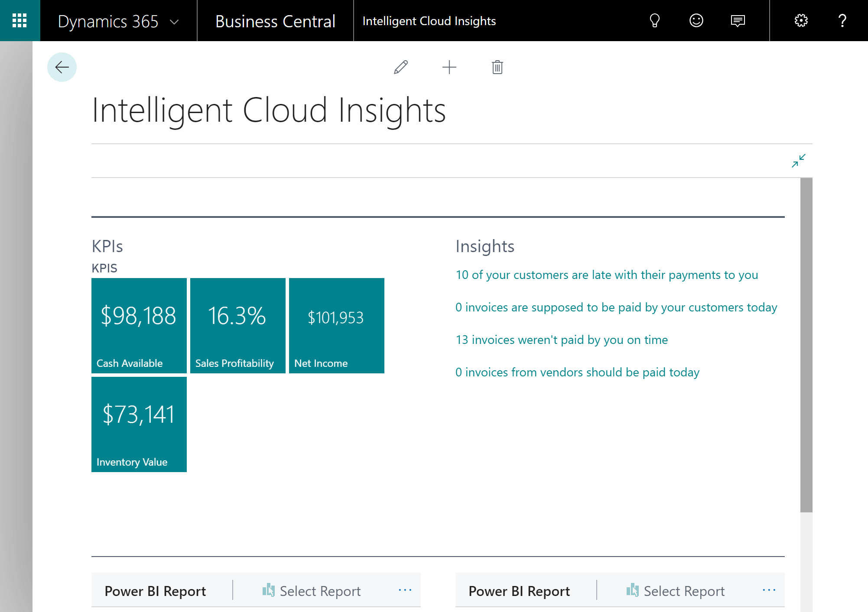The width and height of the screenshot is (868, 612).
Task: Open the lightbulb Tell Me search icon
Action: coord(654,20)
